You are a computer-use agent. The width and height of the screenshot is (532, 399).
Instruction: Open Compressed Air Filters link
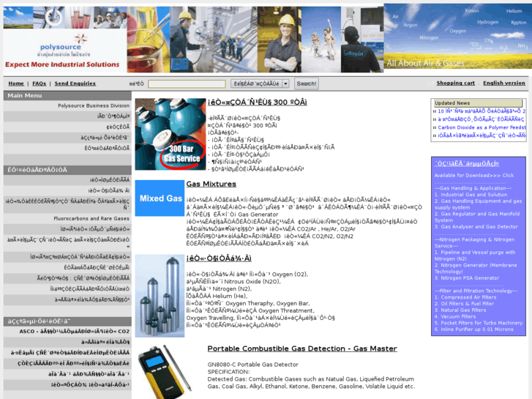(465, 297)
